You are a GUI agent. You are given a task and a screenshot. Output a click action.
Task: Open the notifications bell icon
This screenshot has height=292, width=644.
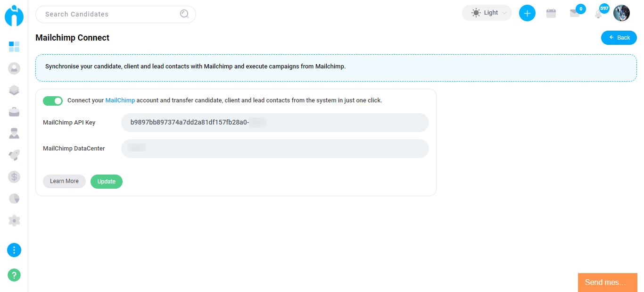coord(598,14)
